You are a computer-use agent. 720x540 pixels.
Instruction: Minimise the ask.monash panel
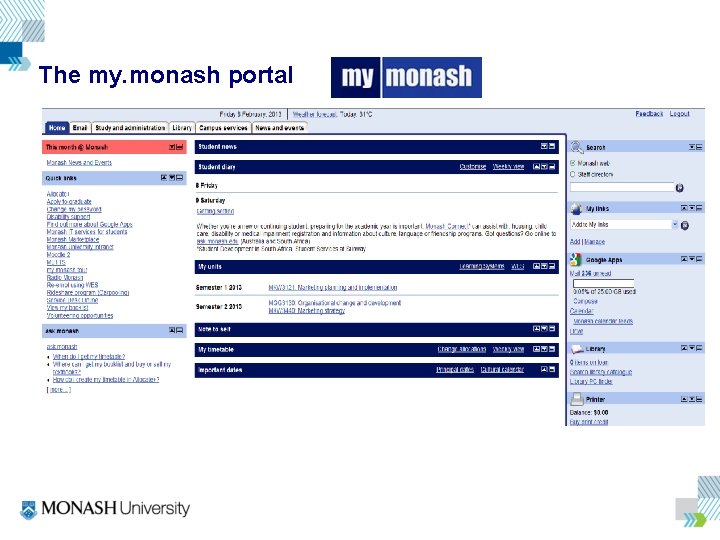(x=180, y=330)
